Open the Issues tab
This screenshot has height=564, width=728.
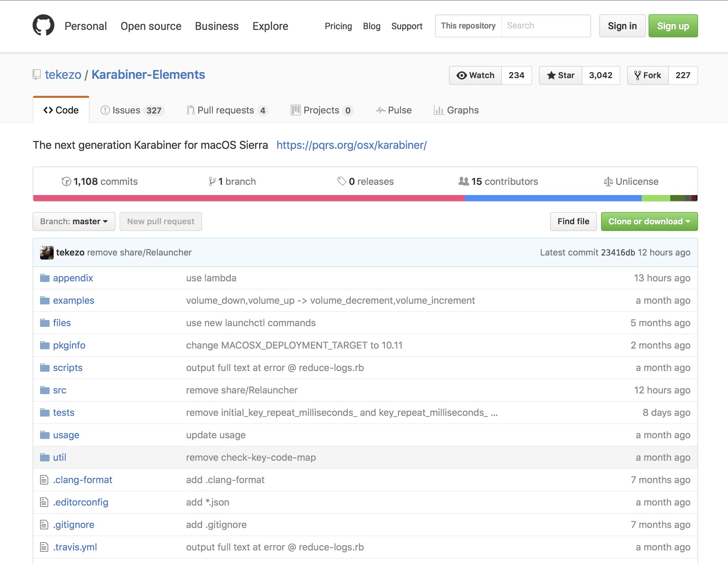pos(132,110)
